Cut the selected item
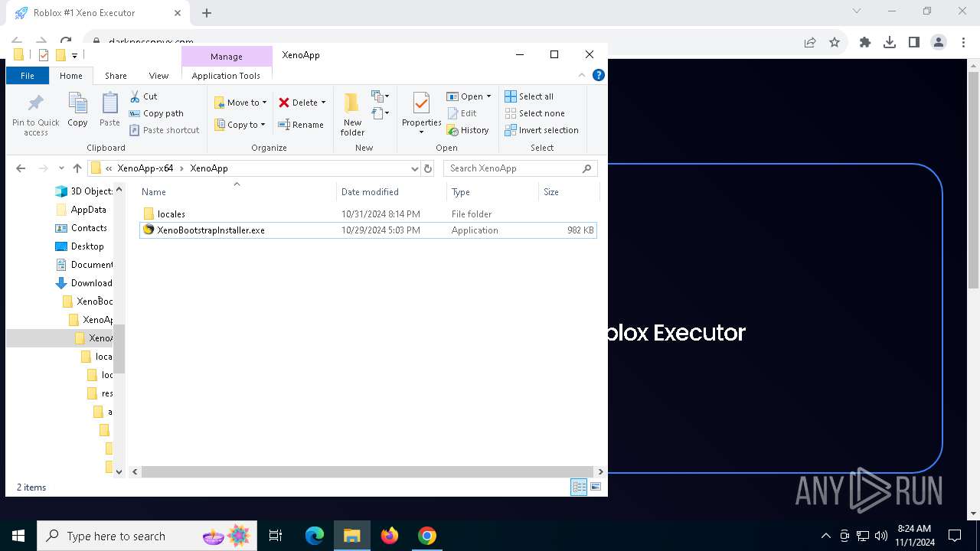The height and width of the screenshot is (551, 980). [x=143, y=96]
